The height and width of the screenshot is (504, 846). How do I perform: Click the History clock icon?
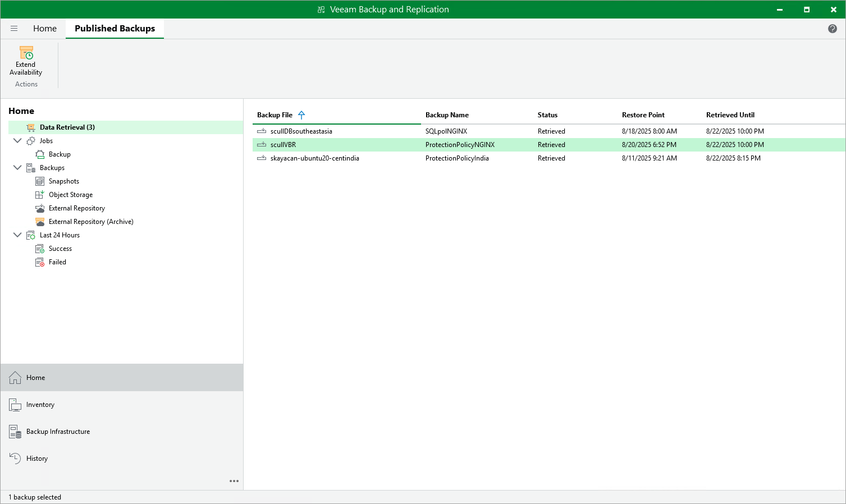15,459
